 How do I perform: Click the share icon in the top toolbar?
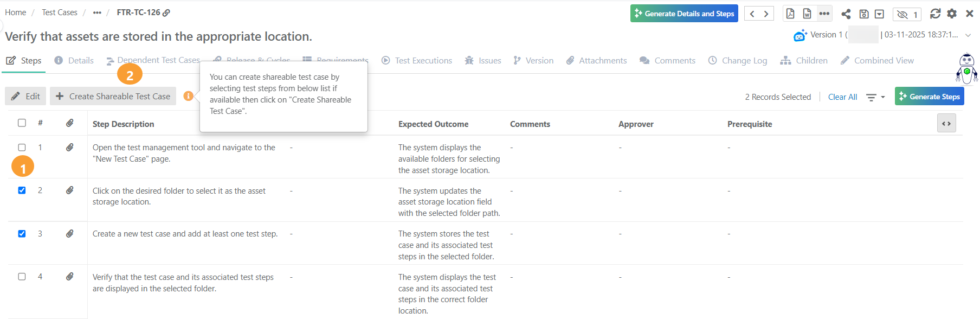(x=846, y=14)
